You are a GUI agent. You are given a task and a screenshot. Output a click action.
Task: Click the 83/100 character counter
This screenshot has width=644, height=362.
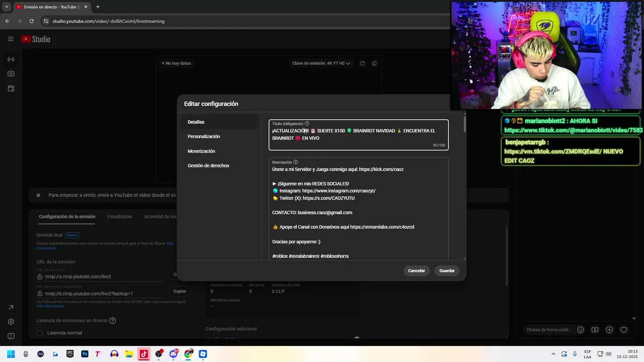tap(439, 145)
